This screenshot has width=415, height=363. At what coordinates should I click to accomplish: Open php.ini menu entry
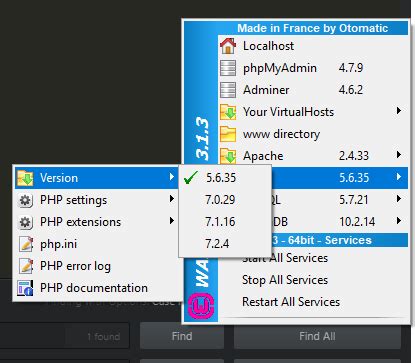tap(97, 244)
